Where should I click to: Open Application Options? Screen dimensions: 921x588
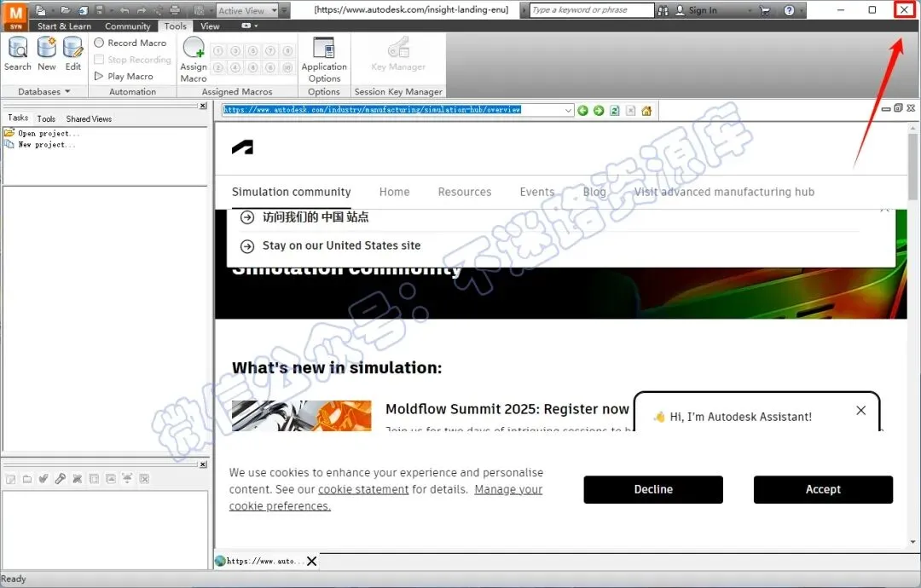pyautogui.click(x=324, y=60)
